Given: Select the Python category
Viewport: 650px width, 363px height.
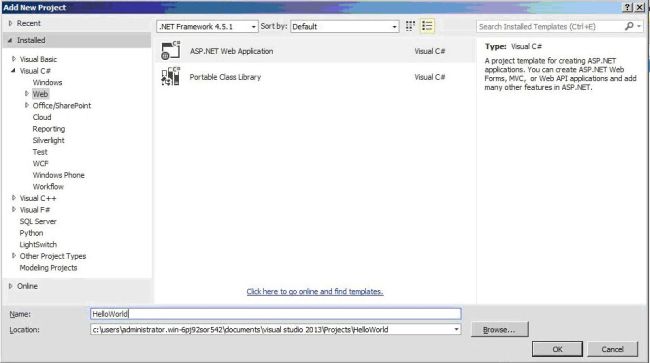Looking at the screenshot, I should (x=31, y=233).
